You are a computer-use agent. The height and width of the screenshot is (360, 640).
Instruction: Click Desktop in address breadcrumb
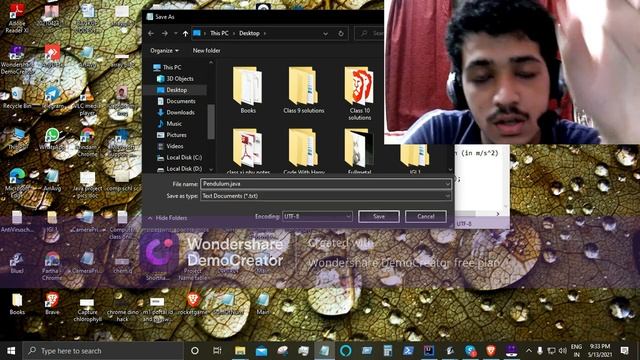coord(249,33)
